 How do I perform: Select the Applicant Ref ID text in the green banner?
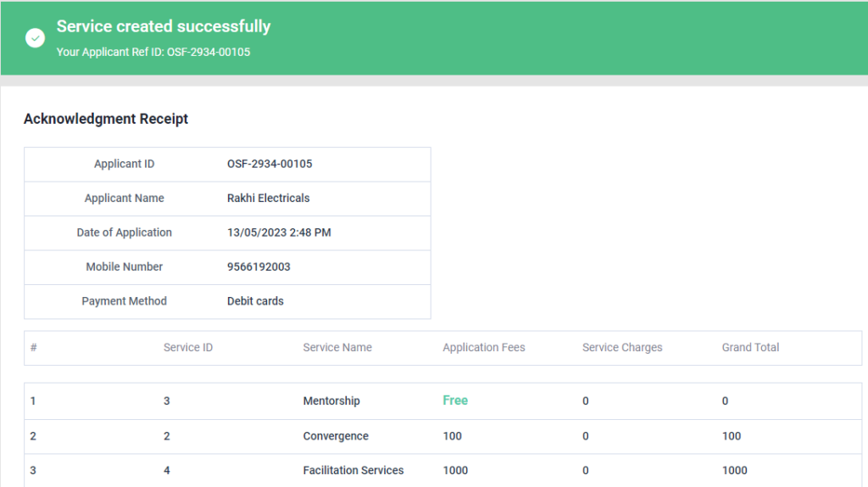tap(153, 53)
